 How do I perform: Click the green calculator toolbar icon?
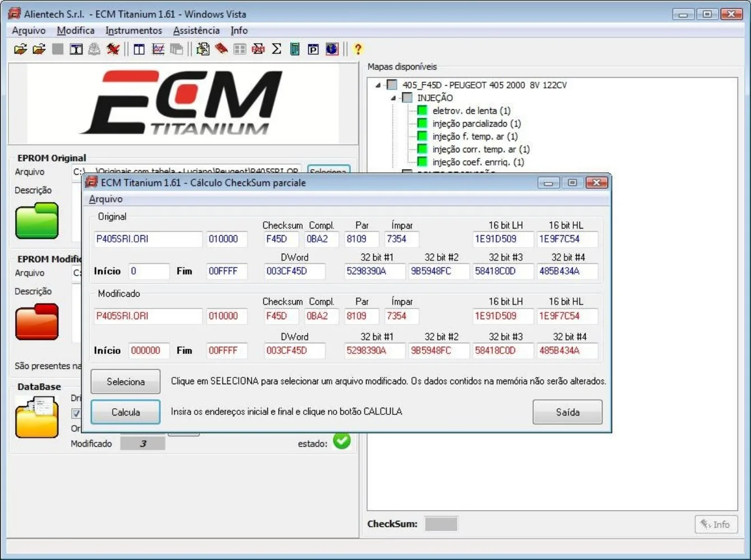(295, 49)
